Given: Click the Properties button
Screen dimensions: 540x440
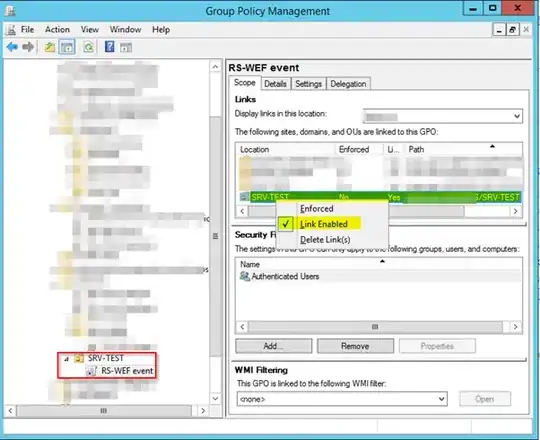Looking at the screenshot, I should click(x=437, y=346).
